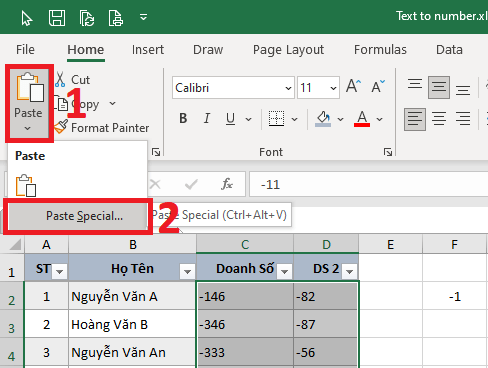Image resolution: width=488 pixels, height=368 pixels.
Task: Switch to the Home tab
Action: coord(86,50)
